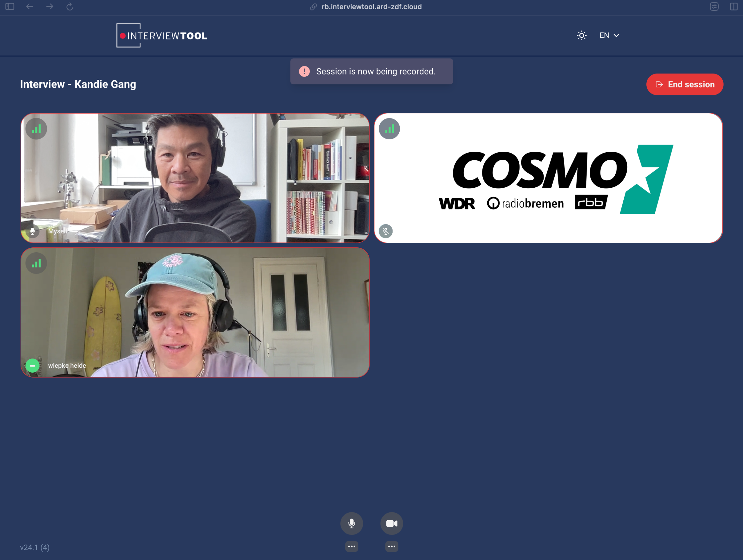This screenshot has height=560, width=743.
Task: Dismiss the recording notification alert icon
Action: [304, 71]
